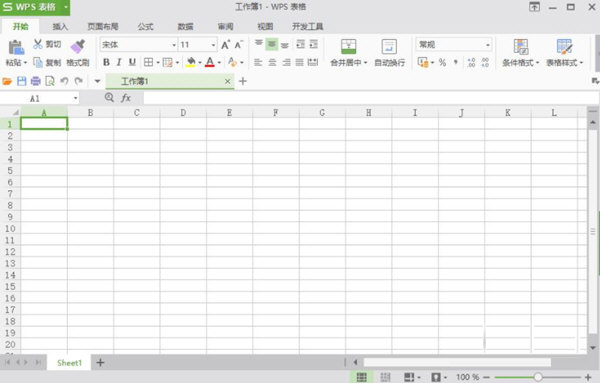Image resolution: width=600 pixels, height=383 pixels.
Task: Click the zoom slider handle
Action: (x=538, y=377)
